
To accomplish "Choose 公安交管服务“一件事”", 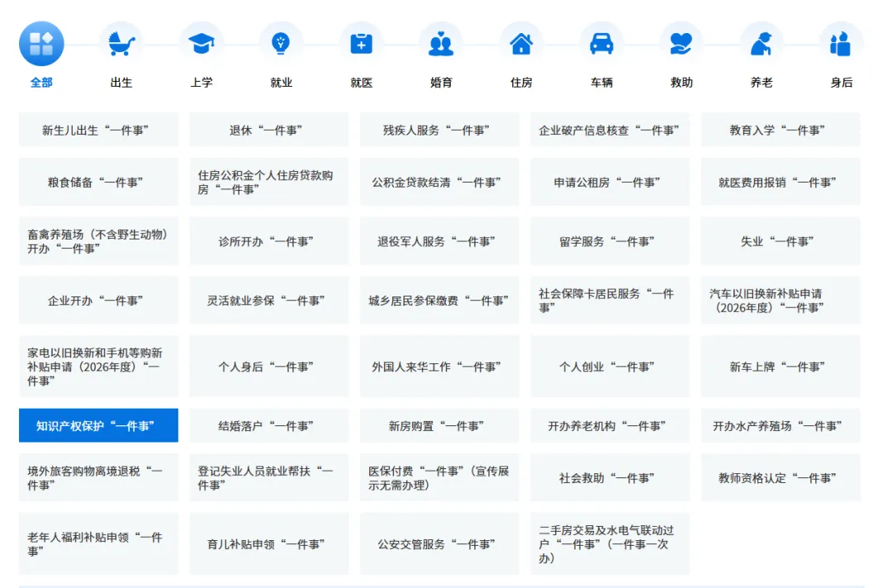I will [x=439, y=543].
